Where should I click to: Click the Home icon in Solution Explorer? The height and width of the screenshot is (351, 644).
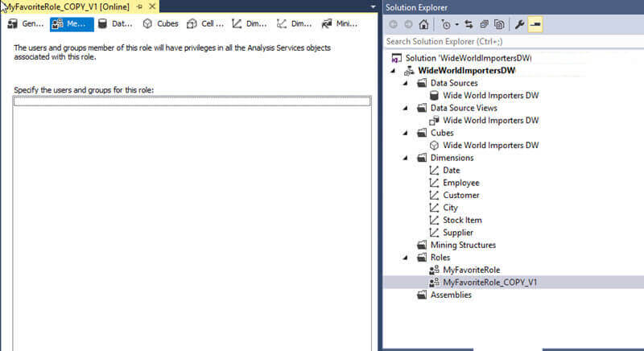click(x=423, y=25)
